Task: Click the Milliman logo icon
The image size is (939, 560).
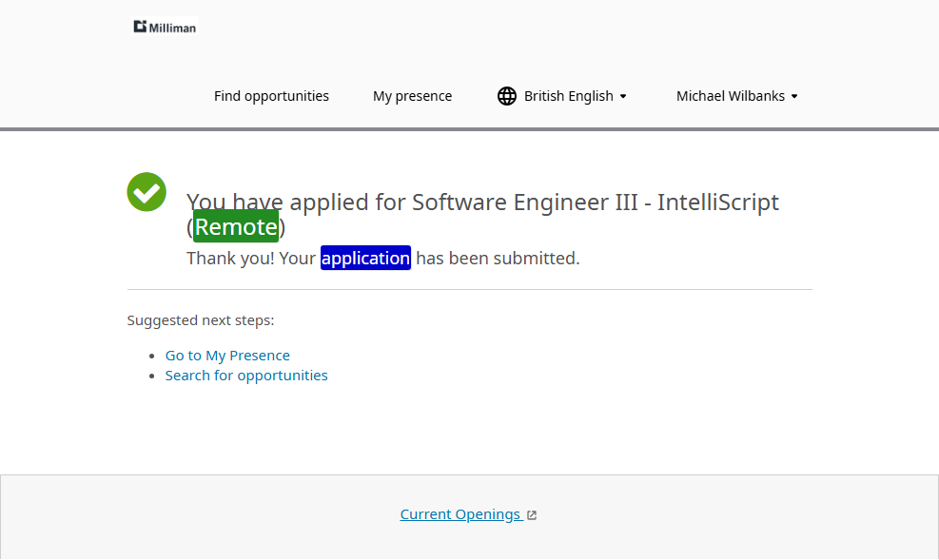Action: coord(141,27)
